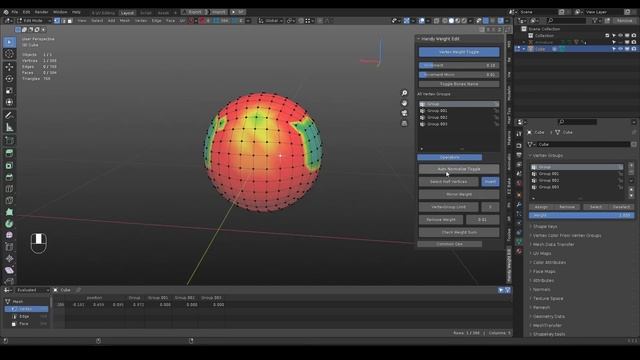Viewport: 640px width, 360px height.
Task: Activate the Cursor tool
Action: pos(9,54)
